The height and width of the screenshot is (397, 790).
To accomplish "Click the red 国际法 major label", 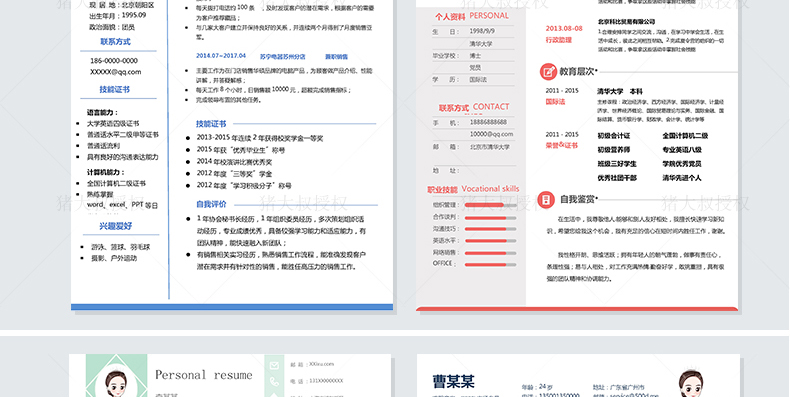I will [x=555, y=102].
